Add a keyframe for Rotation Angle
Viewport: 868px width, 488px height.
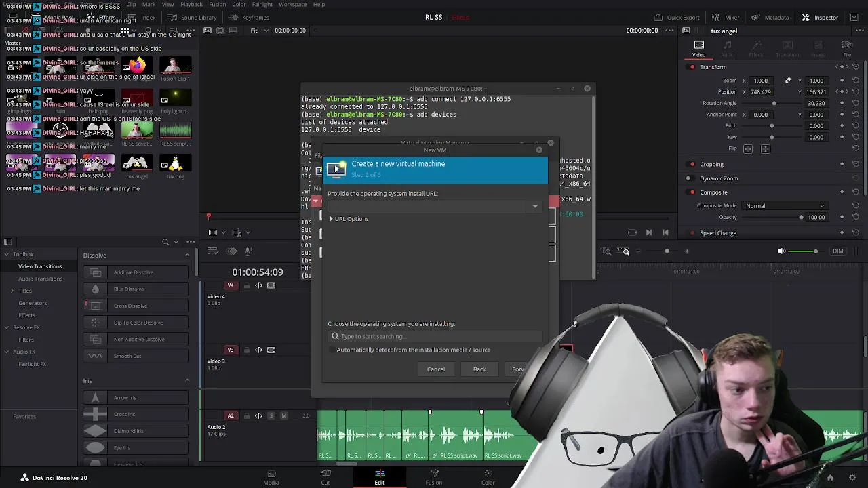(x=842, y=103)
